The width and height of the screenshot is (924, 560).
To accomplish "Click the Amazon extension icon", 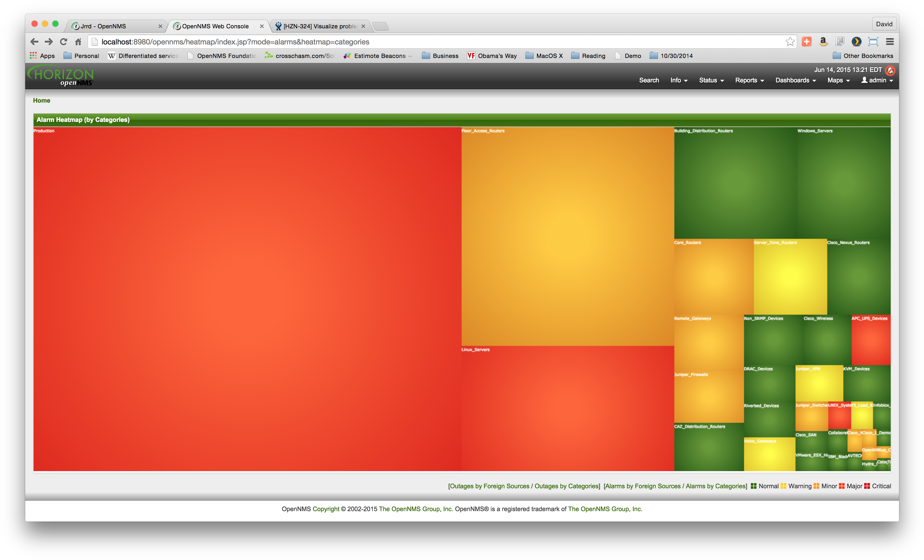I will (823, 42).
